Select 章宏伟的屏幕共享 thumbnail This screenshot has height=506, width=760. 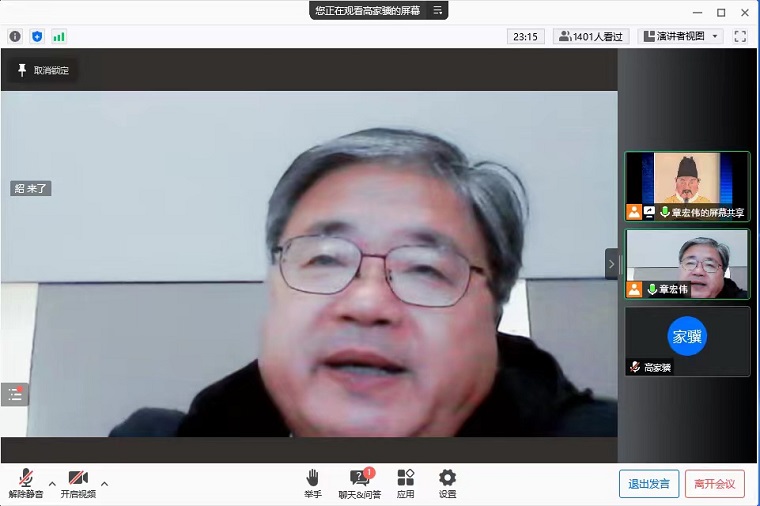687,186
